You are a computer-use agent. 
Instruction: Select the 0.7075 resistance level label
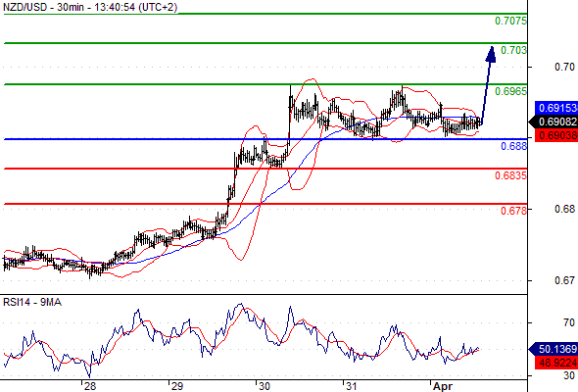point(510,21)
